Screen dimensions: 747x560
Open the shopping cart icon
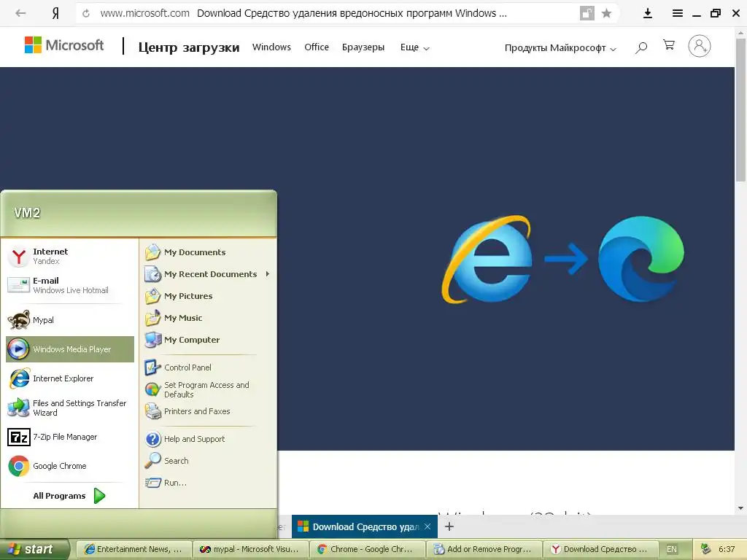click(x=669, y=44)
